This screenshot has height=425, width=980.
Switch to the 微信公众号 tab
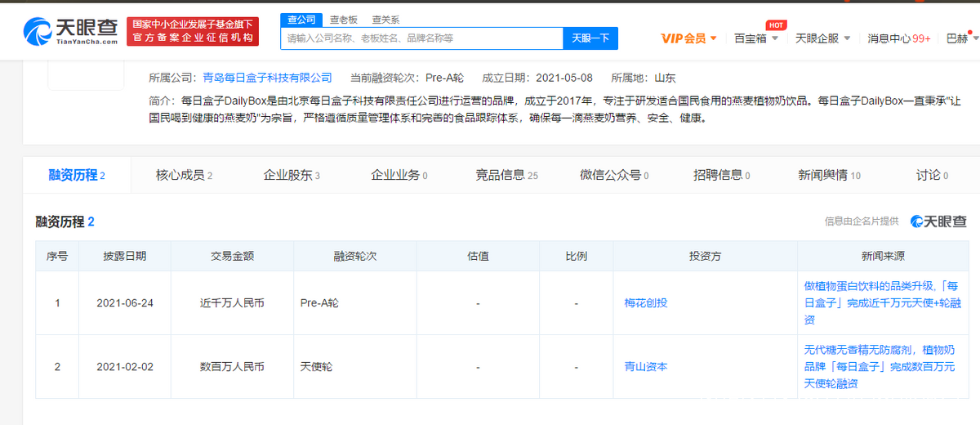point(614,175)
